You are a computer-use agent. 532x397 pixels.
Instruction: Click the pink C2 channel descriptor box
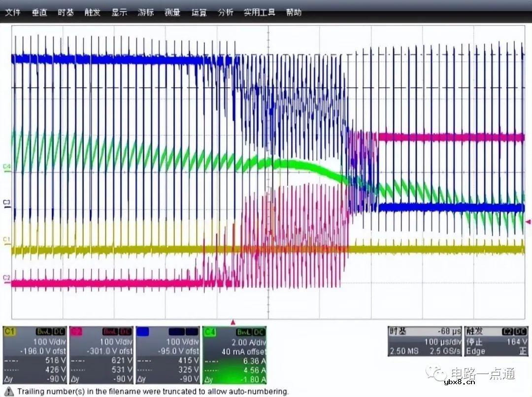tap(101, 355)
